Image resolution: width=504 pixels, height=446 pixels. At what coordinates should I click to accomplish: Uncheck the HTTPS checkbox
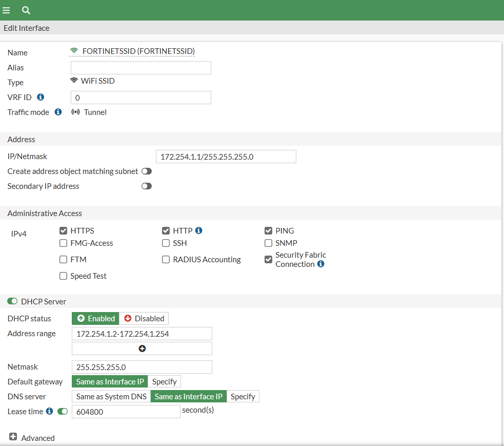64,231
